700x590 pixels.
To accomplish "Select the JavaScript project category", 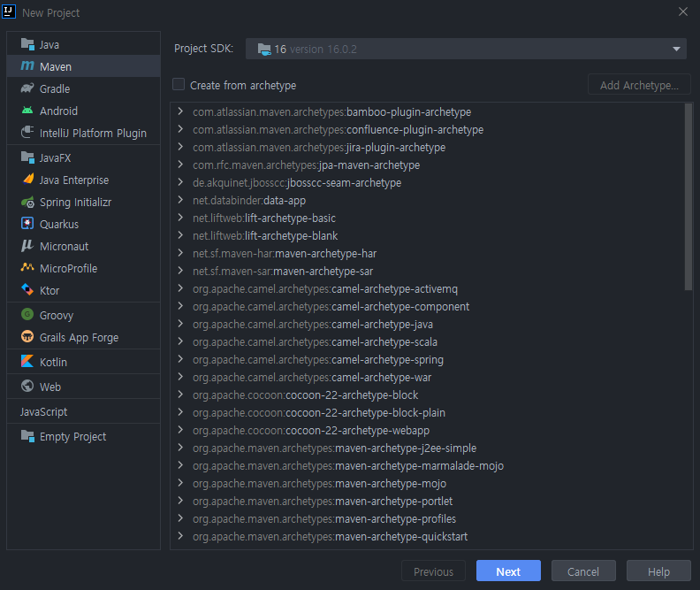I will click(x=44, y=412).
